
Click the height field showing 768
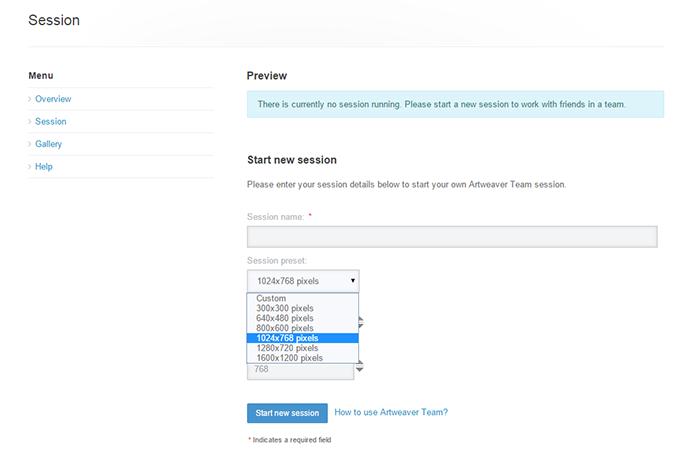(298, 369)
